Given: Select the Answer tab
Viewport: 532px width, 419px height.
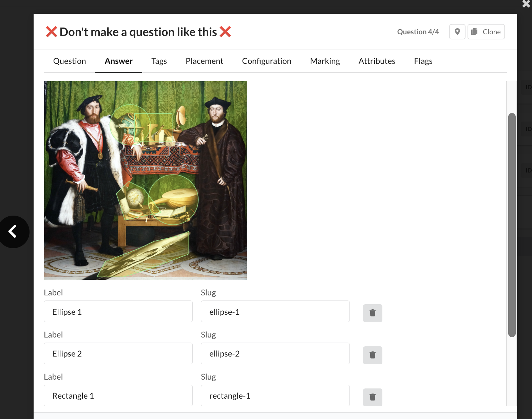Looking at the screenshot, I should point(118,61).
